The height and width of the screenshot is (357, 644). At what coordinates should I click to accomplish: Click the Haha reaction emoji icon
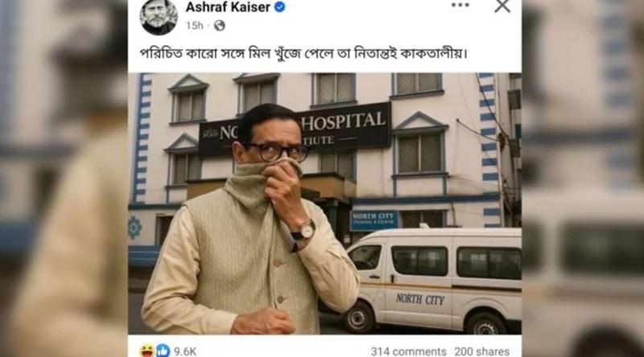pyautogui.click(x=147, y=351)
